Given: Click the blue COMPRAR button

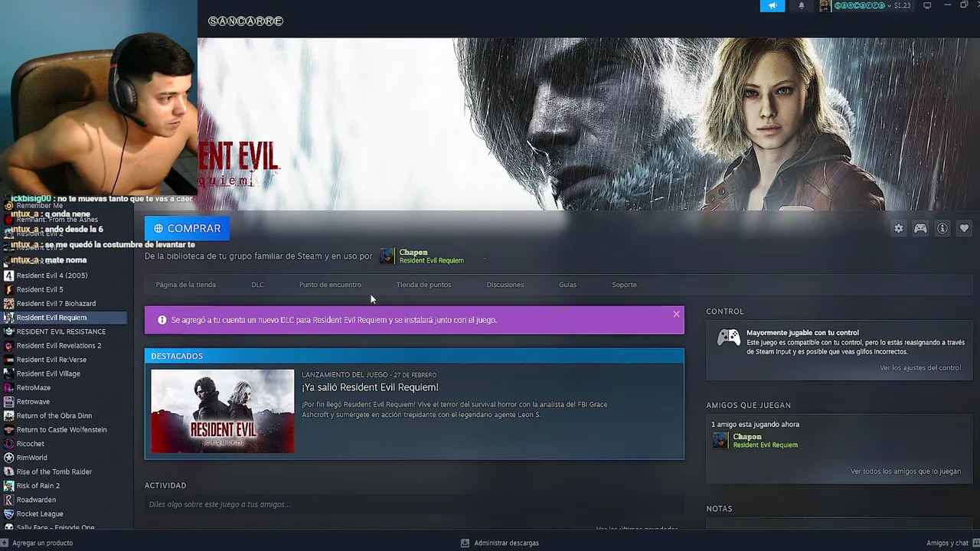Looking at the screenshot, I should pos(187,228).
